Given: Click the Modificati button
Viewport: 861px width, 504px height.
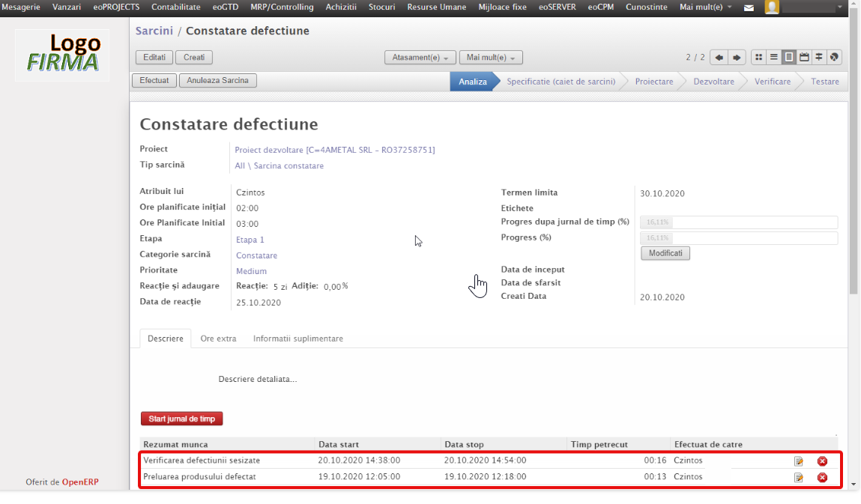Looking at the screenshot, I should click(x=665, y=253).
